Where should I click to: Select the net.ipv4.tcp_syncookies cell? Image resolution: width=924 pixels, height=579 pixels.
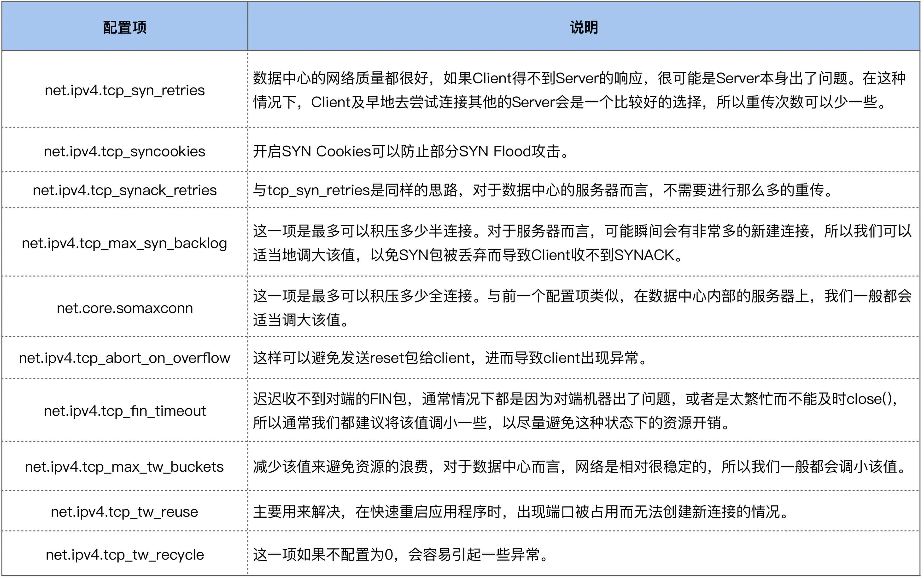pyautogui.click(x=124, y=151)
